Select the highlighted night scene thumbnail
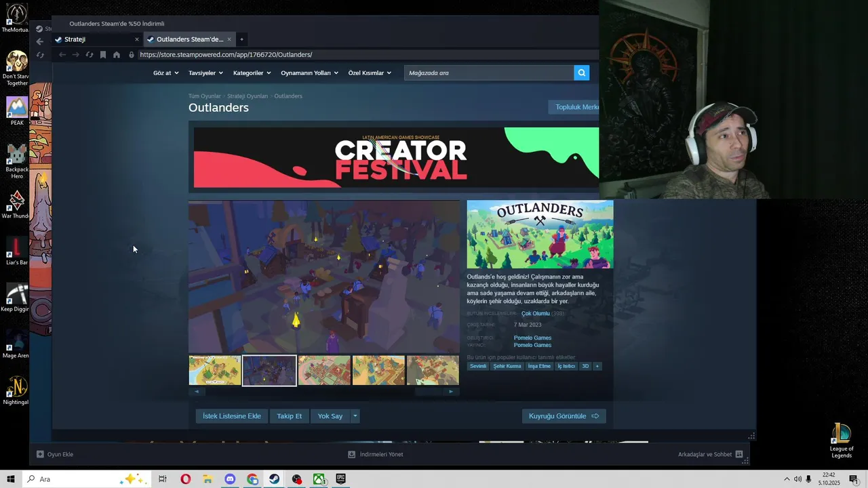Viewport: 868px width, 488px height. pos(269,370)
